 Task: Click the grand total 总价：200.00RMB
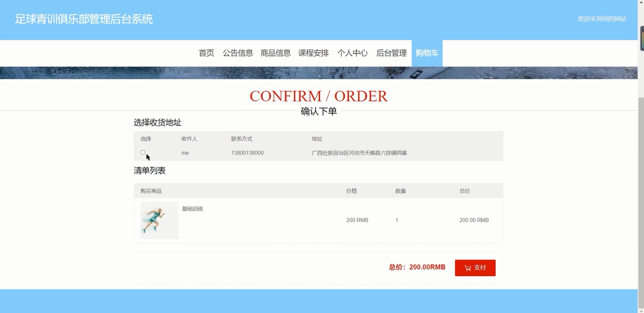(417, 267)
